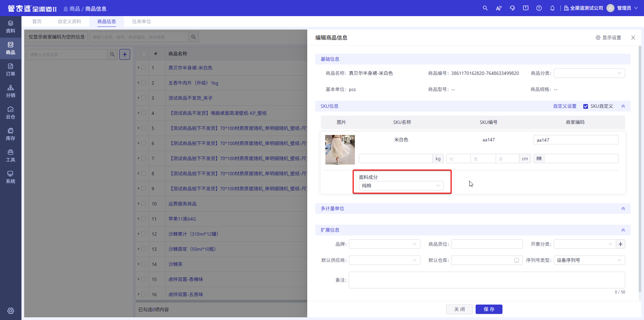
Task: Collapse the SKU信息 section
Action: click(x=623, y=106)
